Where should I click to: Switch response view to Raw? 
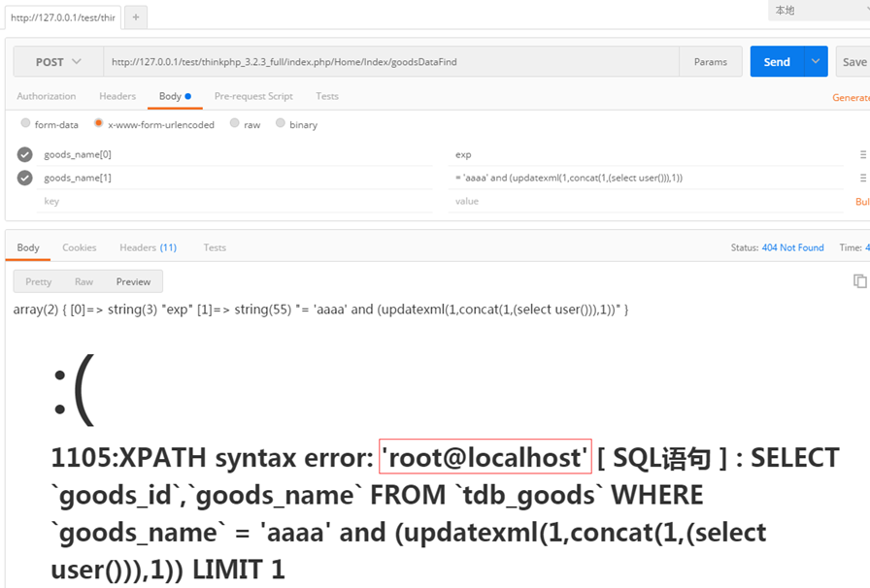point(84,281)
